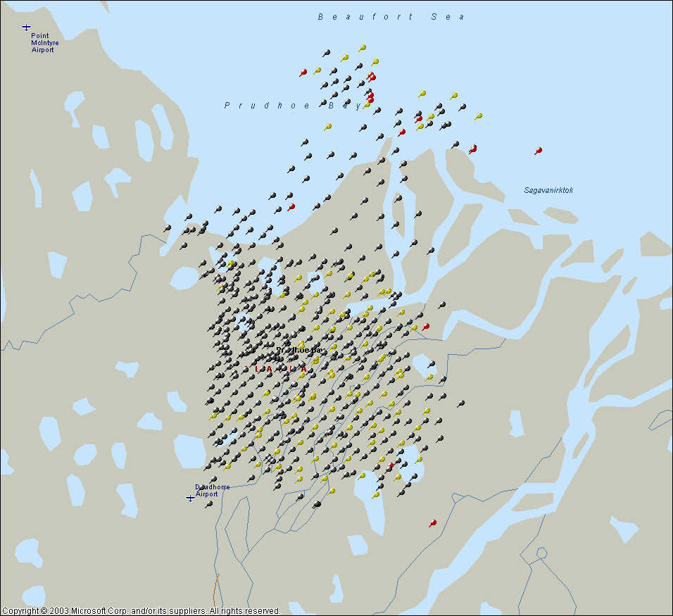This screenshot has width=673, height=616.
Task: Click the Prudhoe Bay water body label
Action: point(293,106)
